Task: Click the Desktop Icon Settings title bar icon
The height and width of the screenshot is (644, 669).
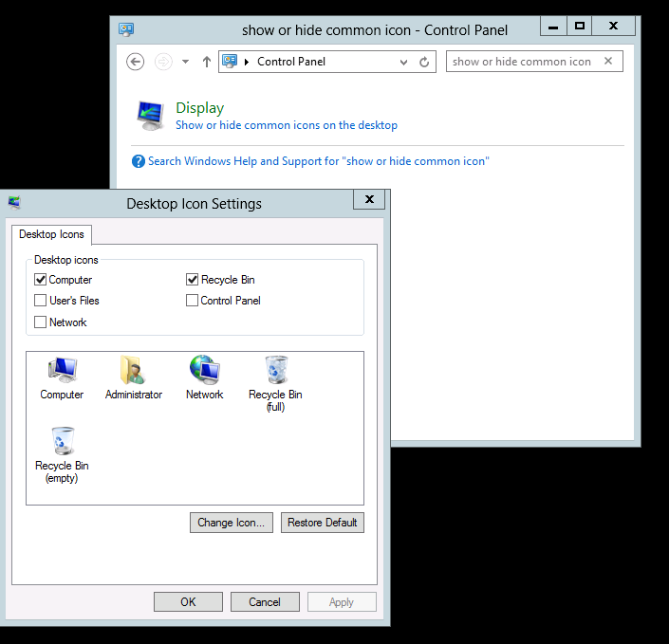Action: pyautogui.click(x=14, y=203)
